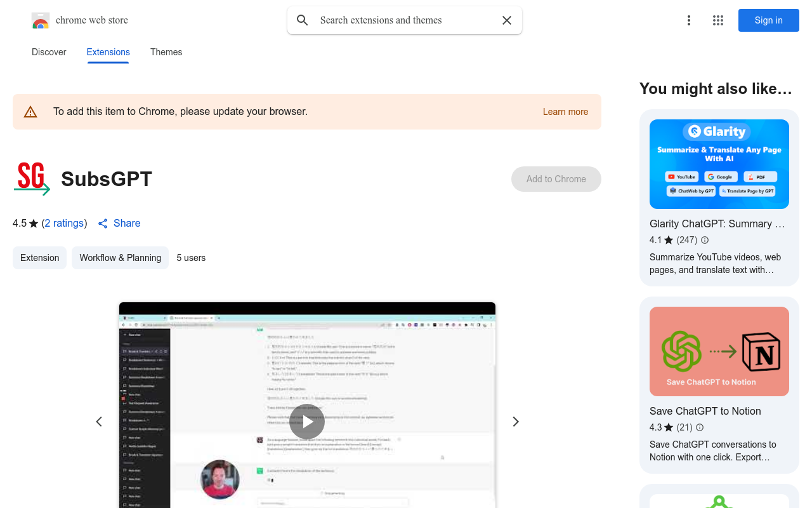Play the SubsGPT preview video
Image resolution: width=812 pixels, height=508 pixels.
point(307,422)
